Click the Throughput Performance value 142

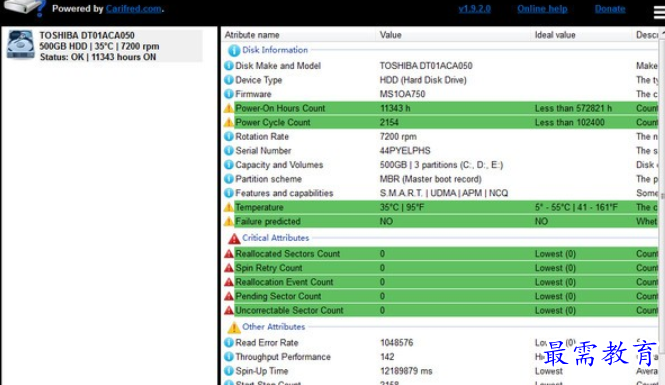click(x=387, y=357)
